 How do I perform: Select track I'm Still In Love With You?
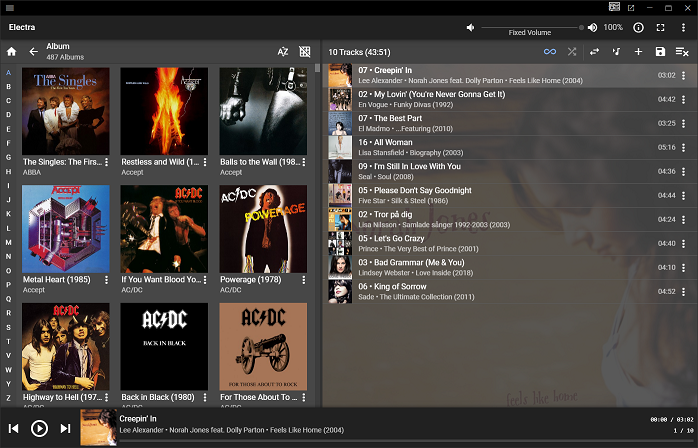pyautogui.click(x=510, y=171)
